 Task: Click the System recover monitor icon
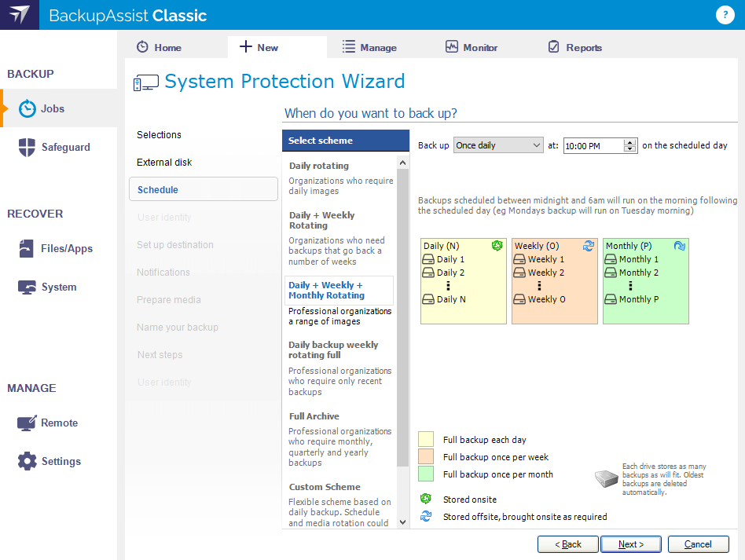27,287
